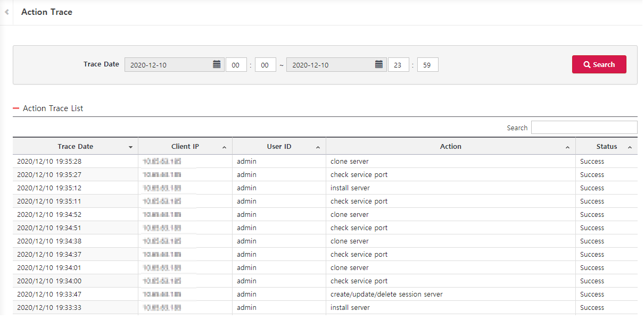Select the Trace Date column header

pyautogui.click(x=75, y=146)
